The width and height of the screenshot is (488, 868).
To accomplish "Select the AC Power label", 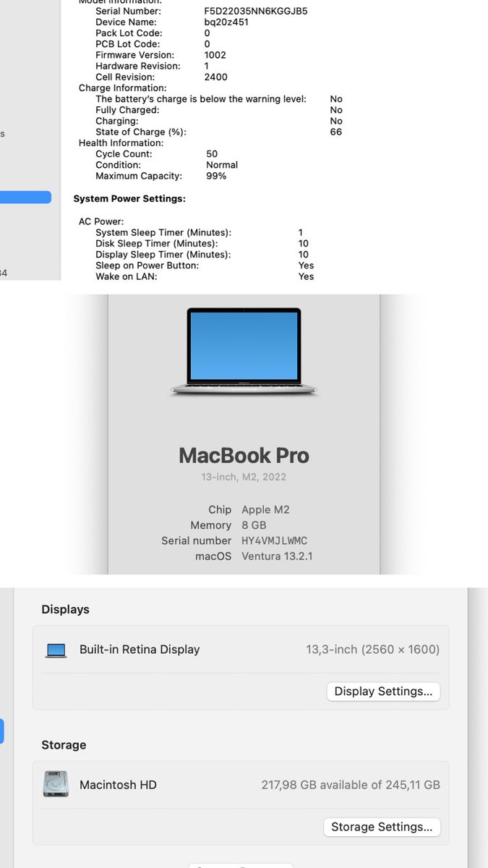I will 101,221.
